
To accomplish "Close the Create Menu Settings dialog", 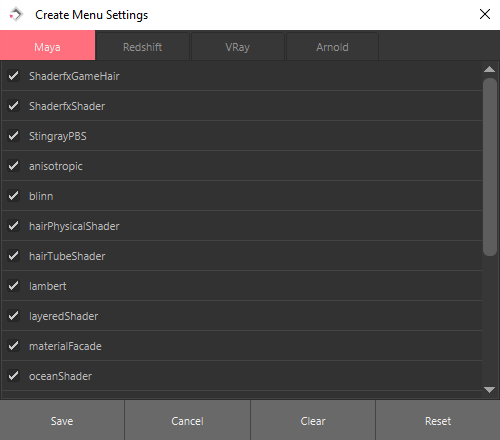I will tap(485, 14).
